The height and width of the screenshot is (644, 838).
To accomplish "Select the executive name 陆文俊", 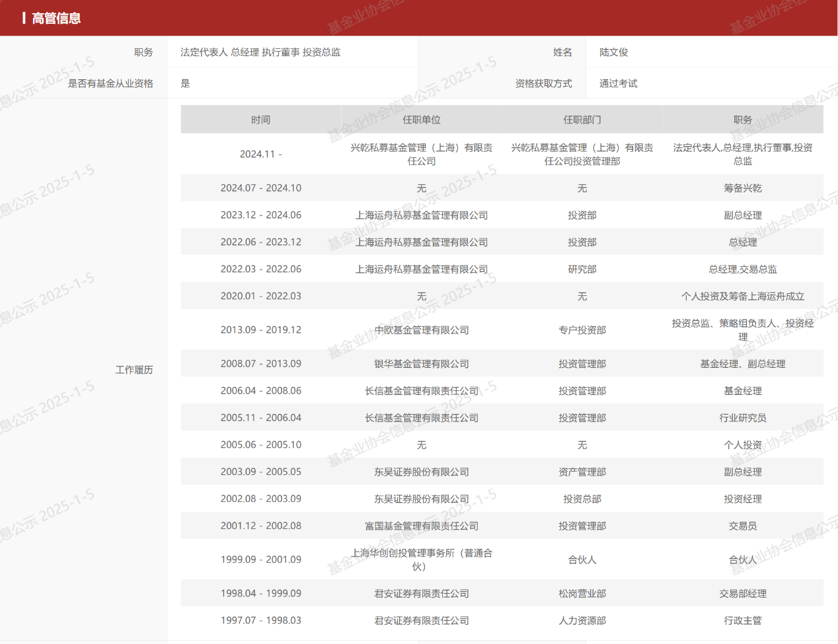I will (x=613, y=52).
